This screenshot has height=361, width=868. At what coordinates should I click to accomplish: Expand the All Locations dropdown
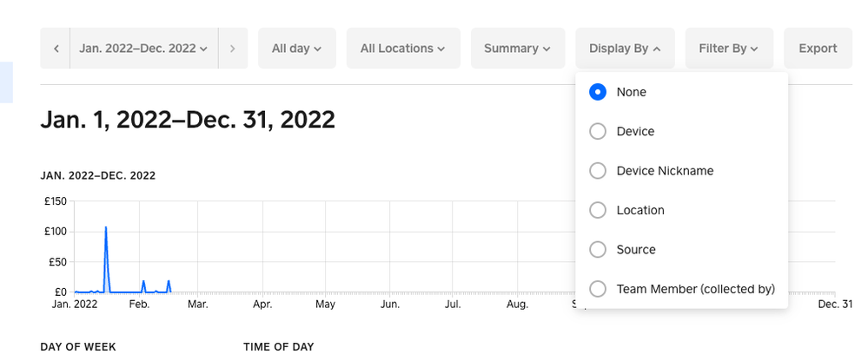tap(402, 49)
